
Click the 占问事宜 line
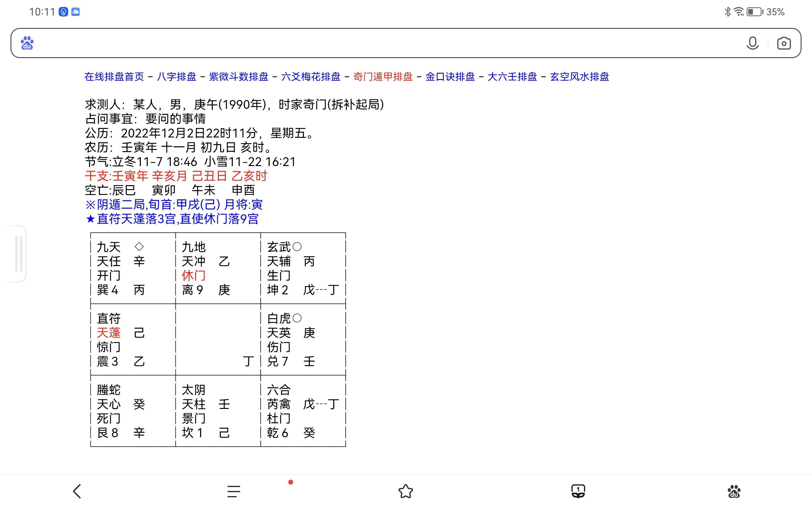click(145, 119)
